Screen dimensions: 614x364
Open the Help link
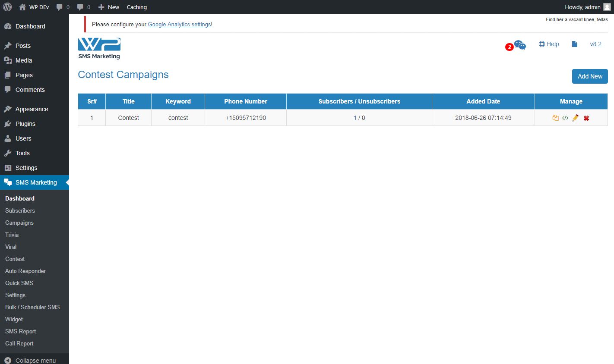tap(549, 44)
